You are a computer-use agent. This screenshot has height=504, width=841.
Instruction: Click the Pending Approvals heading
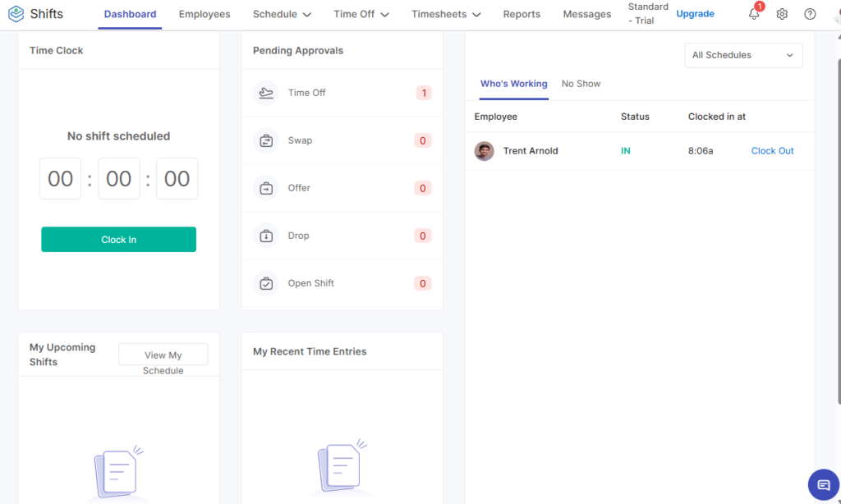[297, 50]
